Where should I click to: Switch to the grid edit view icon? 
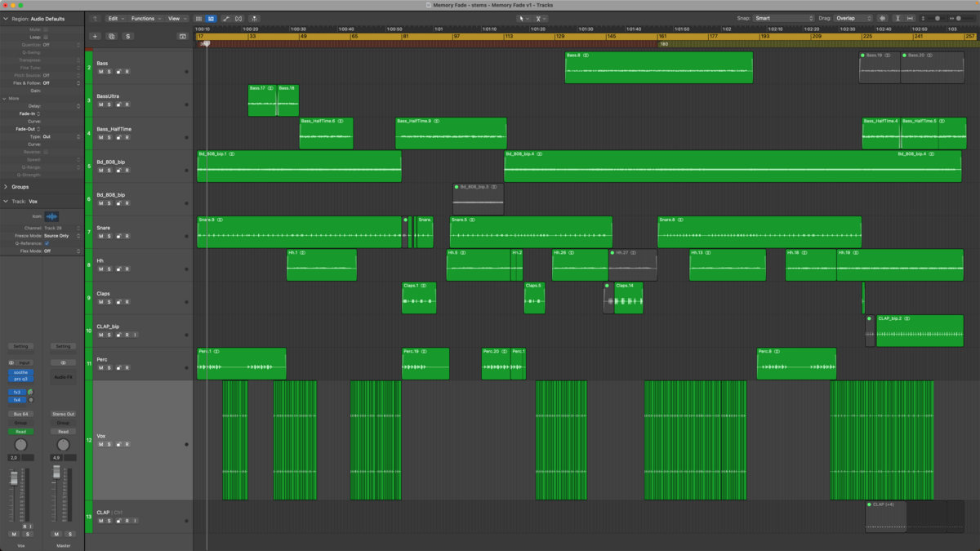pos(199,18)
